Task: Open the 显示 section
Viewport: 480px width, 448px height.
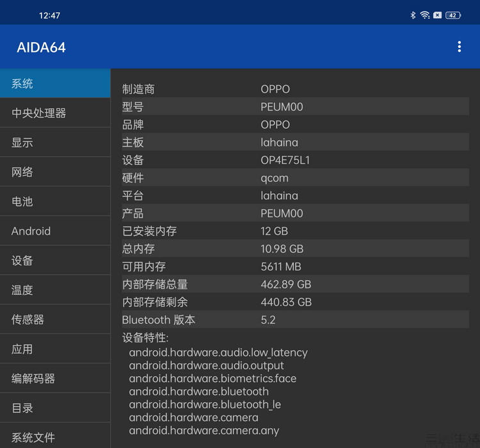Action: coord(55,142)
